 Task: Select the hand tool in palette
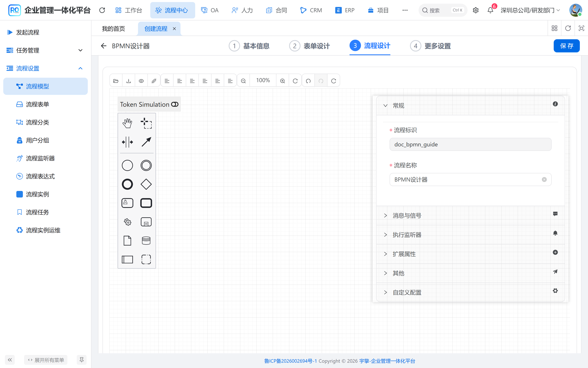pos(127,123)
